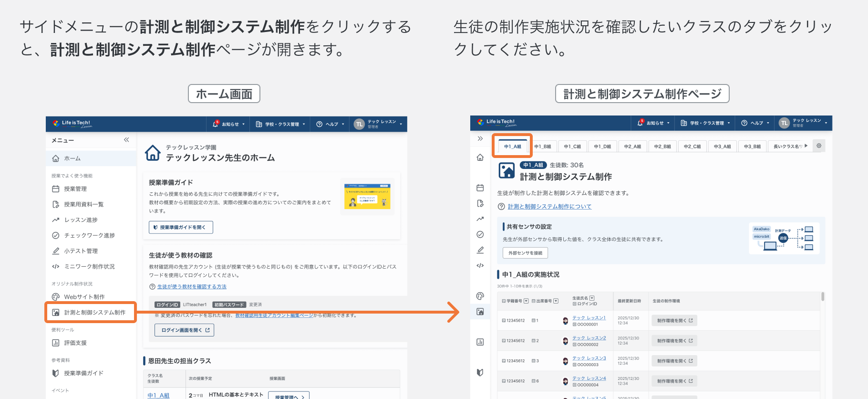Viewport: 868px width, 399px height.
Task: Open 計測と制御システム制作について help link
Action: coord(549,207)
